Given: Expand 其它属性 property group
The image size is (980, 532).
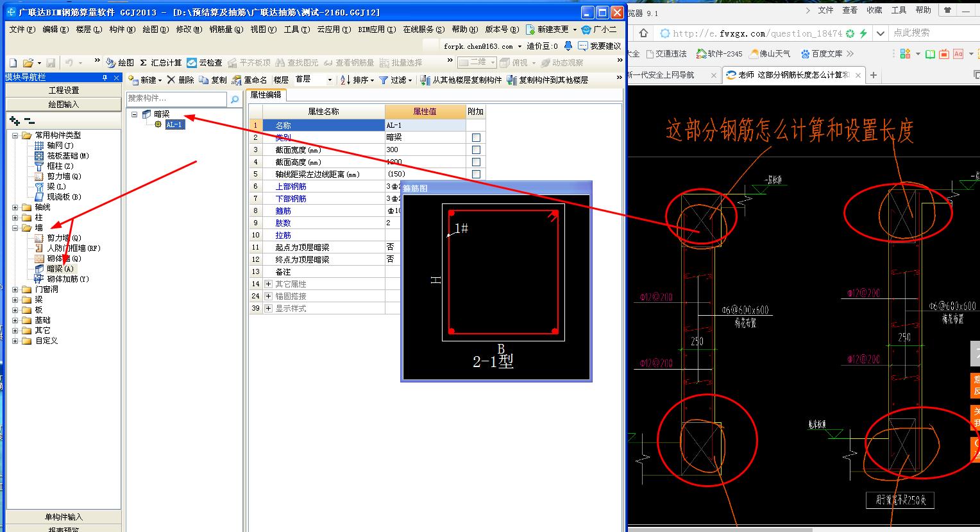Looking at the screenshot, I should [269, 284].
